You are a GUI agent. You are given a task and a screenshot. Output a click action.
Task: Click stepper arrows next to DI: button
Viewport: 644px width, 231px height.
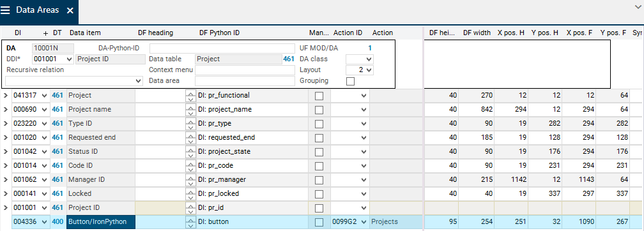190,222
